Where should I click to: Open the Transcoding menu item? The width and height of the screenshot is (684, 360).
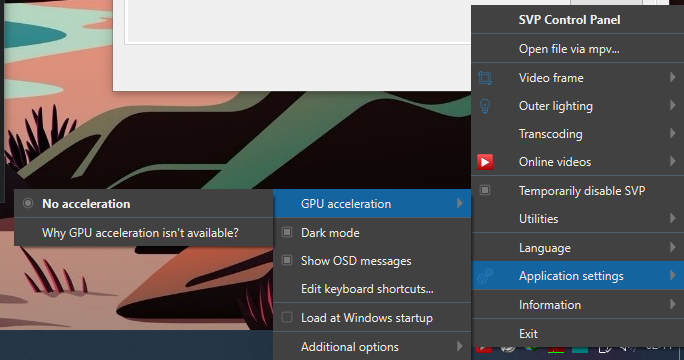click(x=578, y=134)
